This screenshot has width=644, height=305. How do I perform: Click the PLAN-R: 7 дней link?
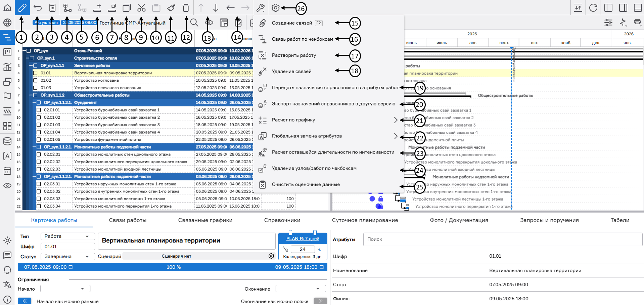(x=303, y=238)
